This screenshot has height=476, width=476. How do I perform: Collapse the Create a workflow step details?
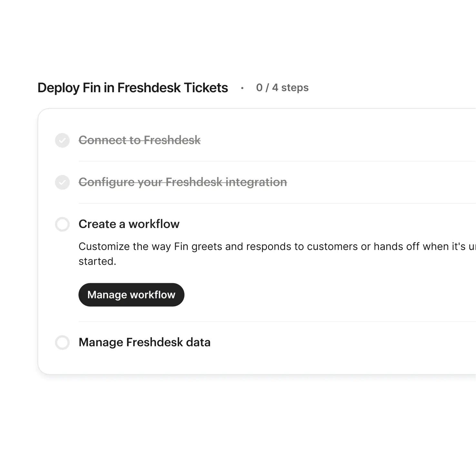(x=129, y=224)
